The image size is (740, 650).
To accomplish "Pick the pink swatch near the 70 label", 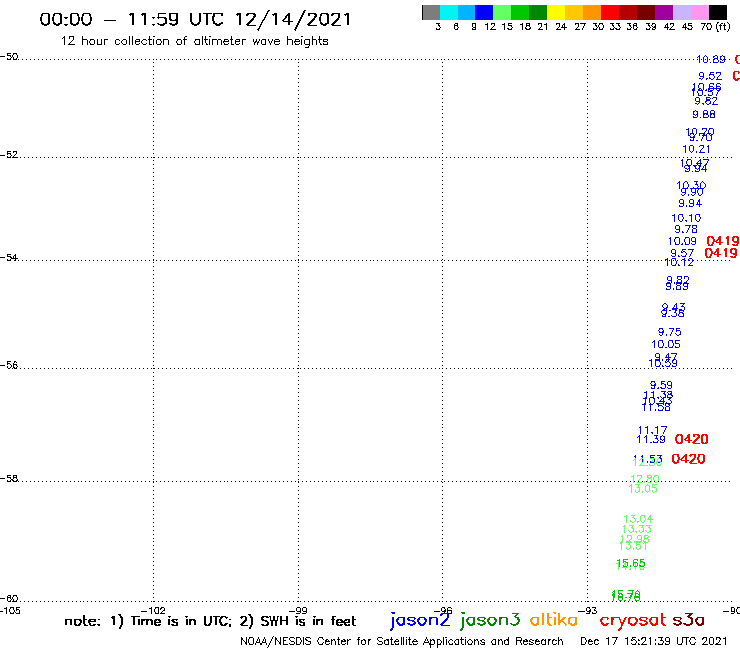I will (x=700, y=12).
